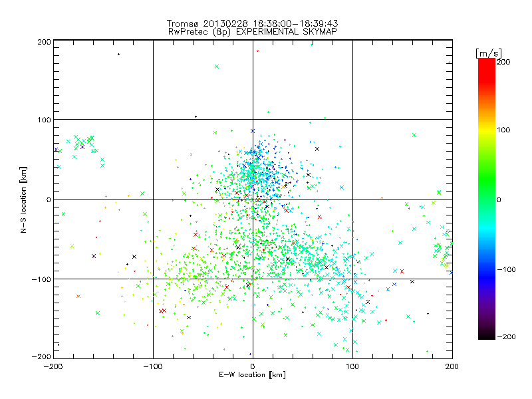Click the lone black dot in the upper-left quadrant

coord(118,55)
